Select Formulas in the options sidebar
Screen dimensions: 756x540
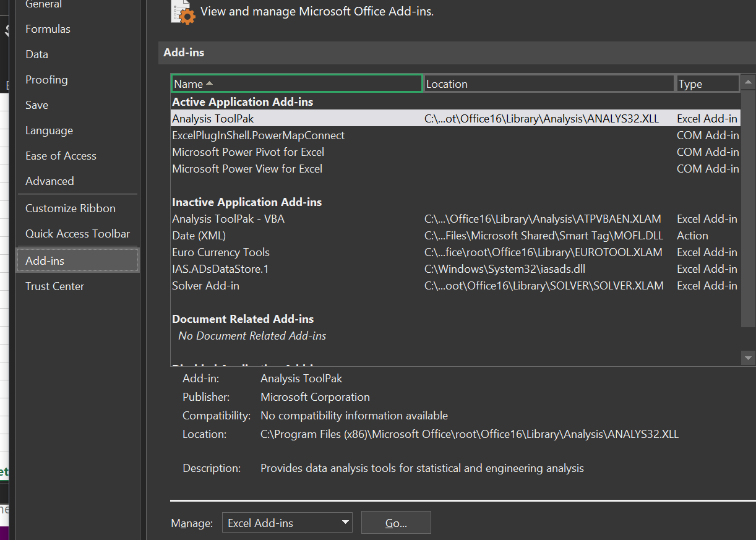48,28
